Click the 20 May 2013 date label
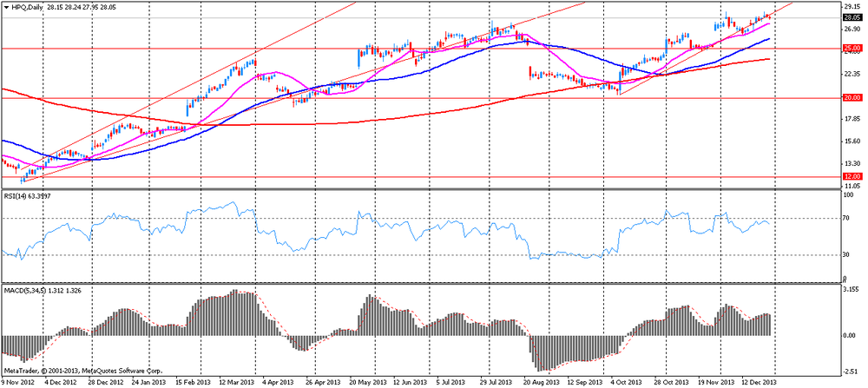This screenshot has height=388, width=868. tap(367, 382)
